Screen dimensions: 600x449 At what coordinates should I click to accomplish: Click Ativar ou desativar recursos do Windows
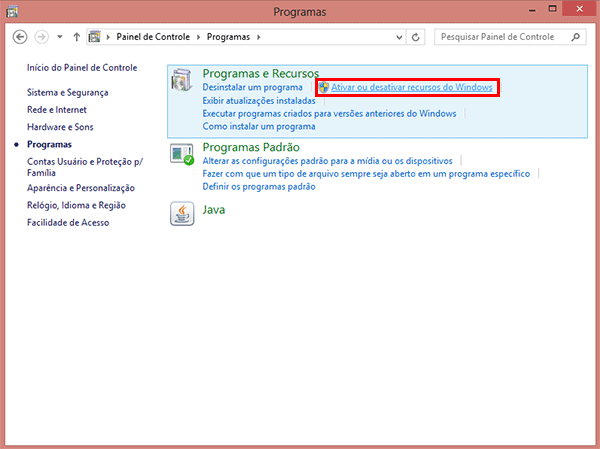tap(412, 88)
